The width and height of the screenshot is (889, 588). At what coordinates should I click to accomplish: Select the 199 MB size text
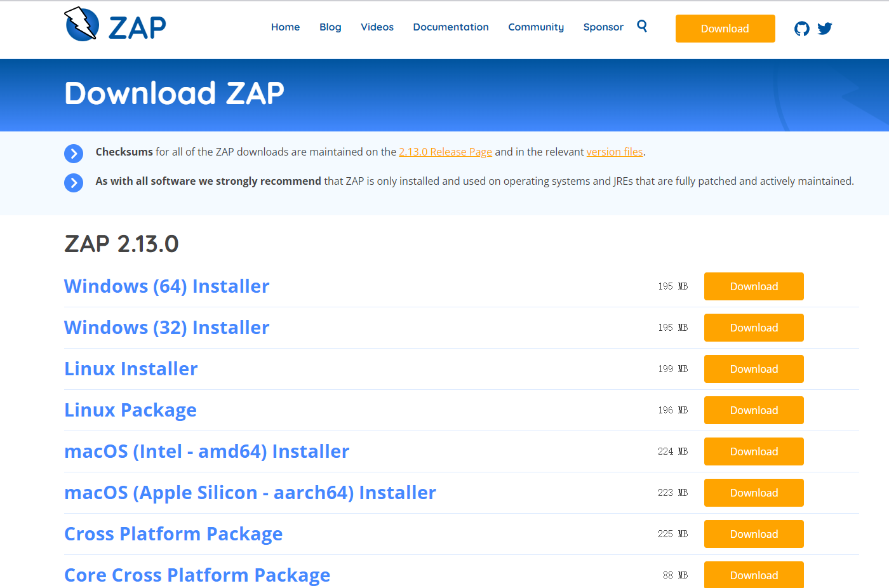[673, 369]
